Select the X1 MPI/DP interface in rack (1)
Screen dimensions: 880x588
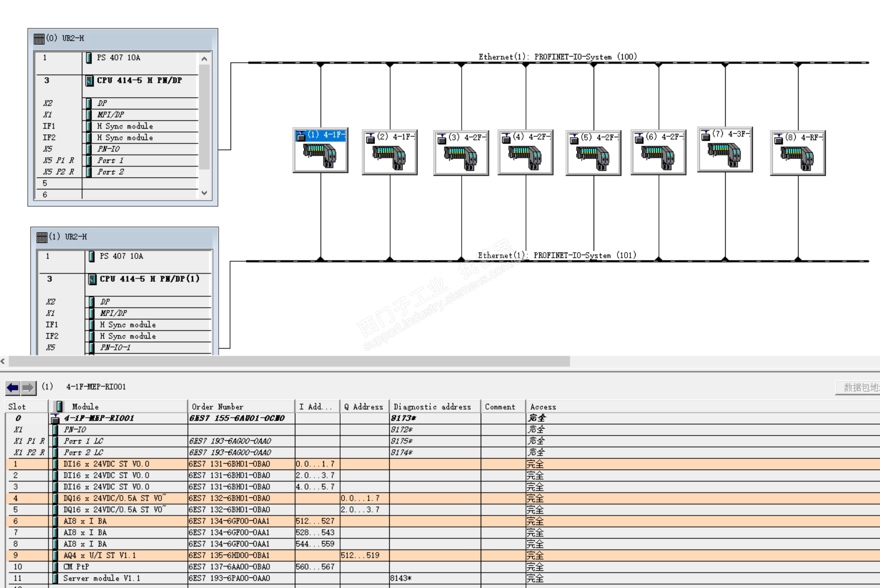125,313
